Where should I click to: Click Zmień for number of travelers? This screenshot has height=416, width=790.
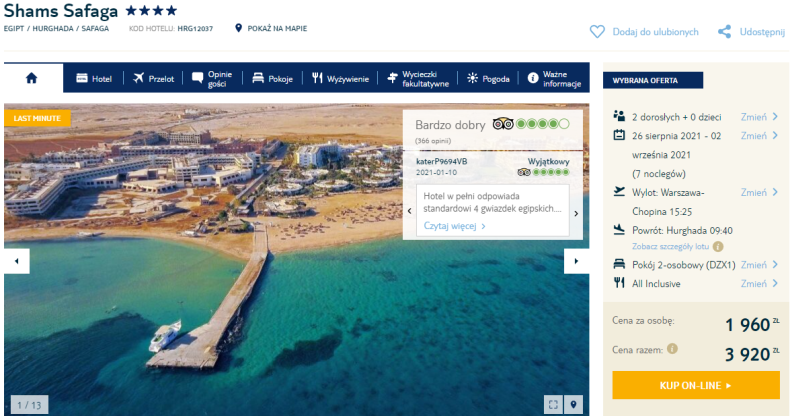click(x=753, y=117)
